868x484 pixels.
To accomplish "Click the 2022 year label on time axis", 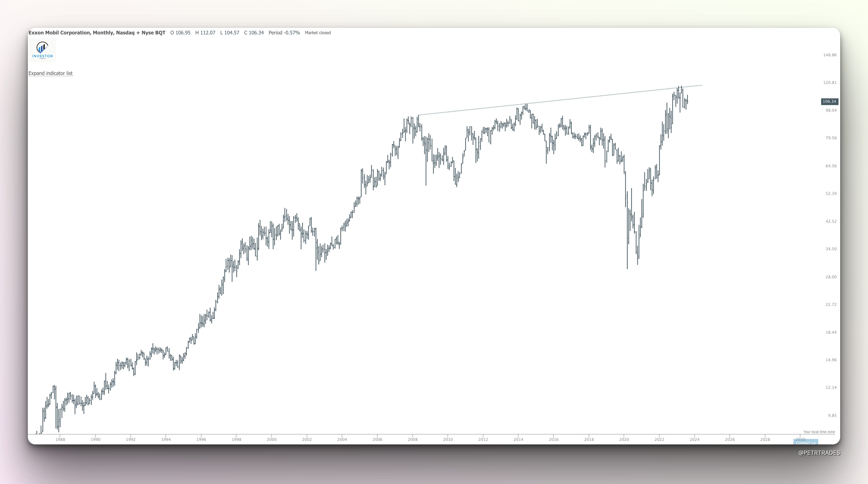I will (x=659, y=439).
